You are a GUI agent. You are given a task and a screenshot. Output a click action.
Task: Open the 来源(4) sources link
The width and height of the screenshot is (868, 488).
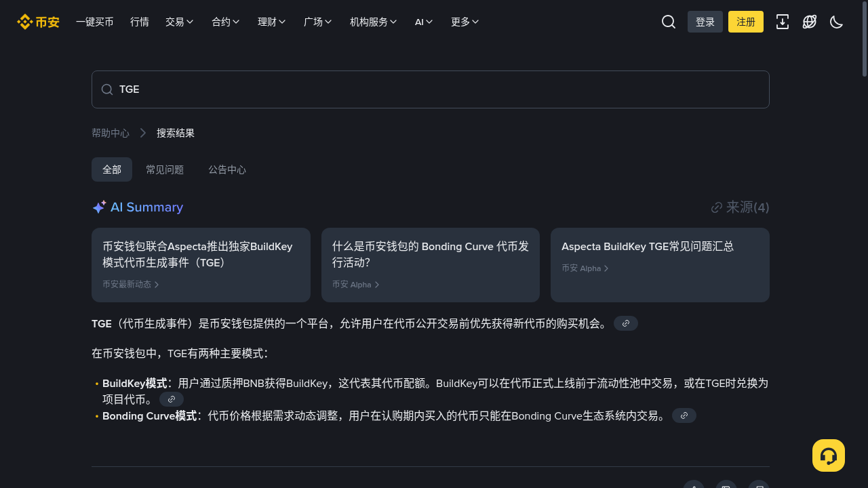click(740, 207)
